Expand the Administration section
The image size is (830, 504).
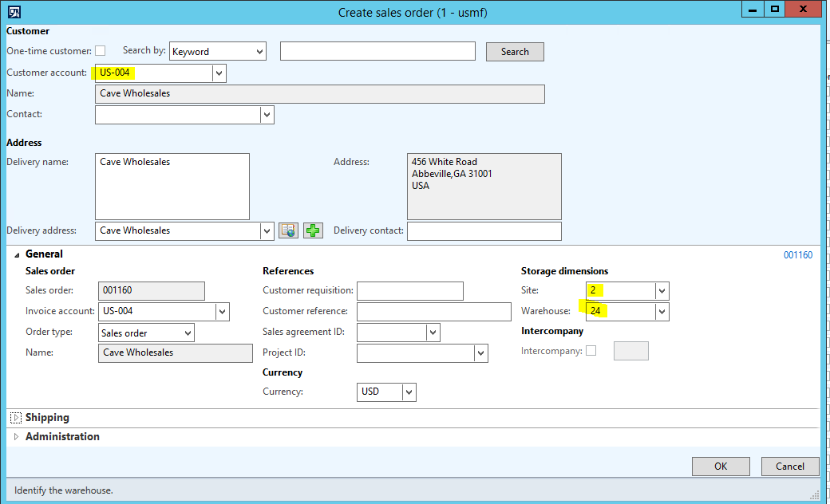click(17, 437)
